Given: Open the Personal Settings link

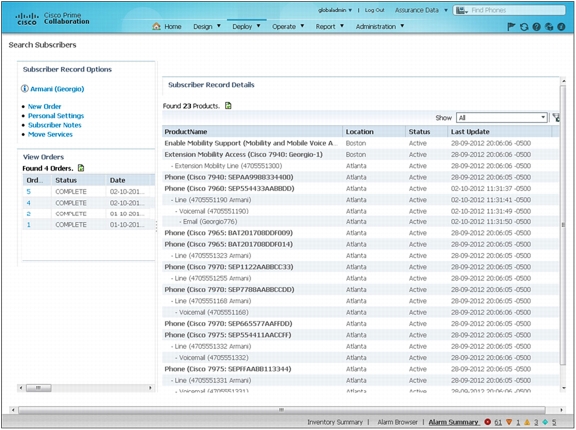Looking at the screenshot, I should click(x=56, y=116).
